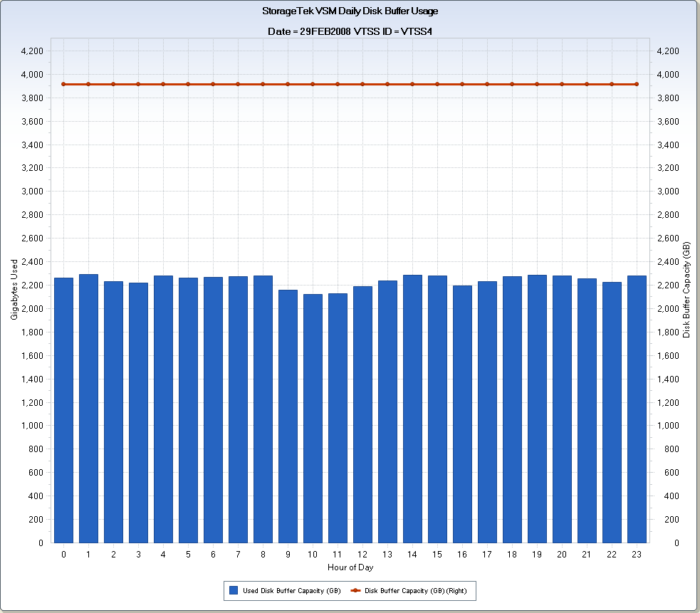Click the x-axis tick label 7
Screen dimensions: 700x613
pos(238,554)
